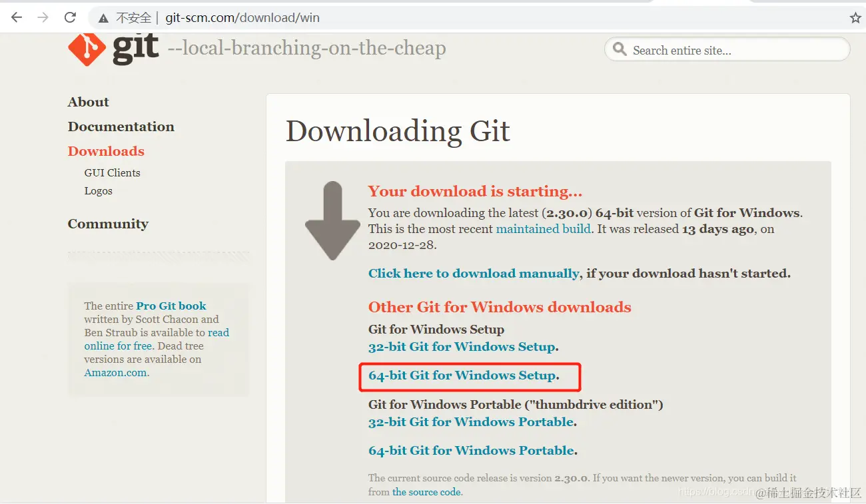Viewport: 866px width, 504px height.
Task: Open the 64-bit Git for Windows Portable link
Action: [471, 451]
